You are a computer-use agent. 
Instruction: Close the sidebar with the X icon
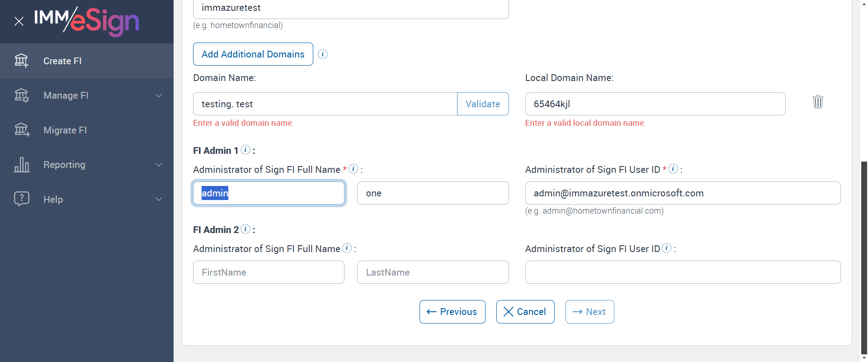pyautogui.click(x=19, y=21)
